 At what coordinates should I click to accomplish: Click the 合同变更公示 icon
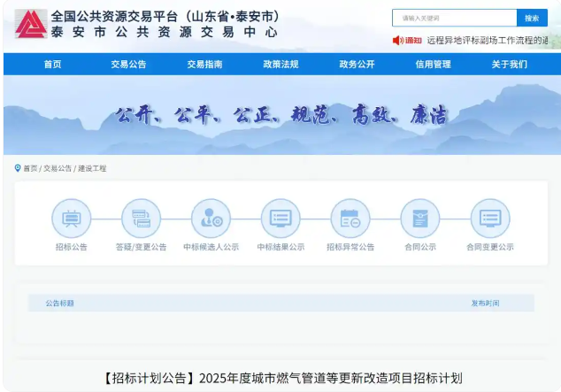click(489, 218)
